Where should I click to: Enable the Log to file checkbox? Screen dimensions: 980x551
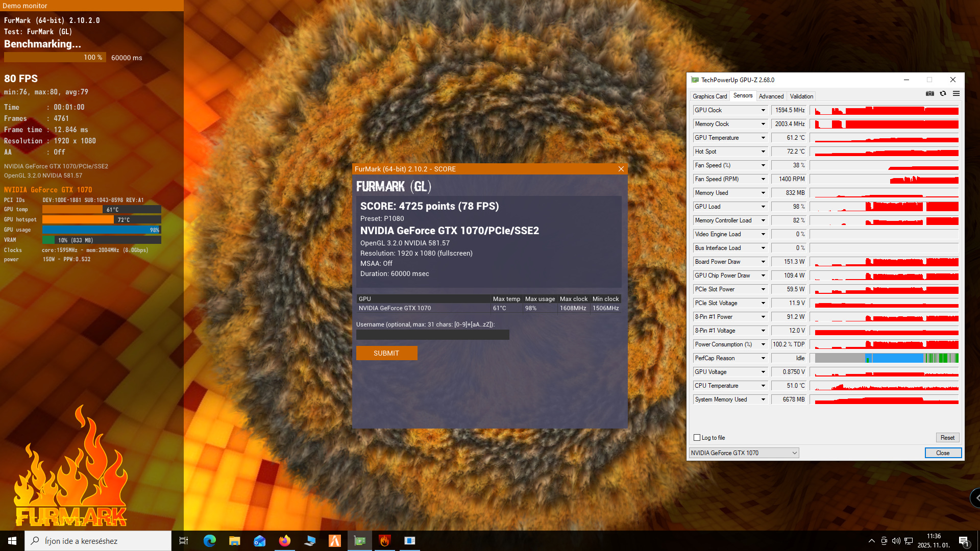[x=697, y=438]
